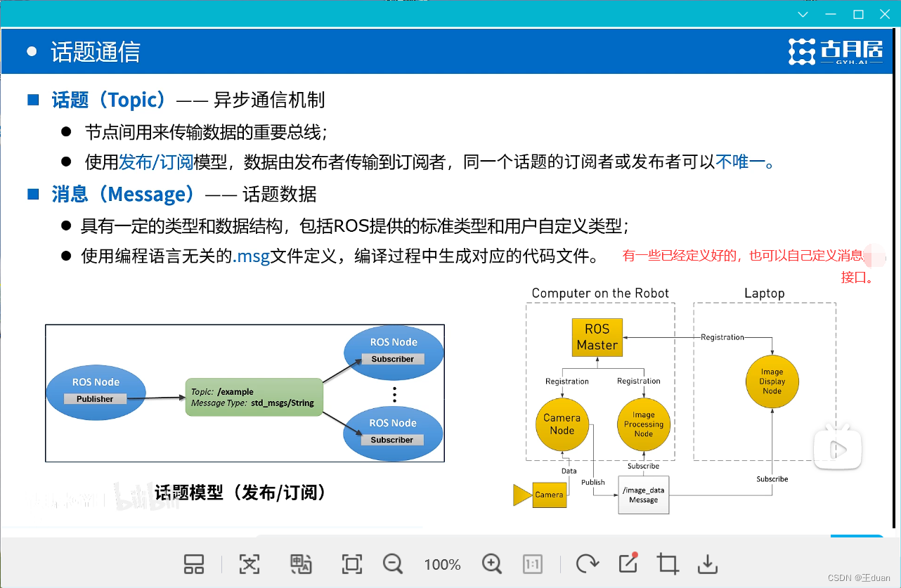
Task: Click the 'Laptop' label
Action: click(x=765, y=293)
